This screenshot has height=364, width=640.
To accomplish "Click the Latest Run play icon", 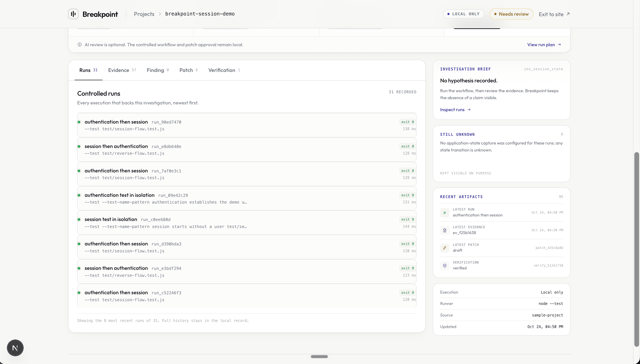I will click(445, 213).
